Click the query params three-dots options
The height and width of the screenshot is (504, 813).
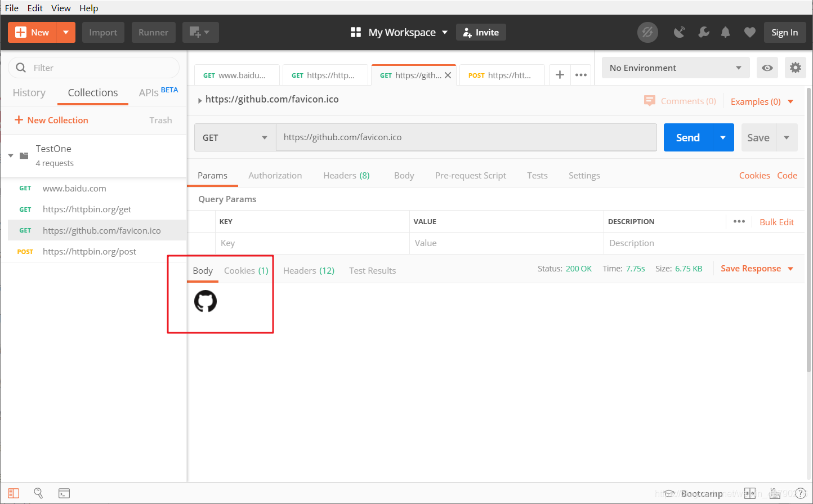coord(739,222)
